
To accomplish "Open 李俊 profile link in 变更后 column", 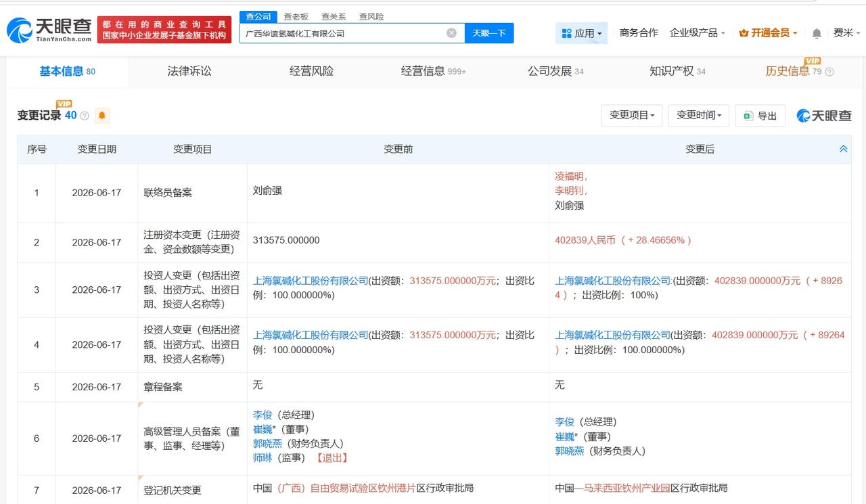I will click(565, 422).
